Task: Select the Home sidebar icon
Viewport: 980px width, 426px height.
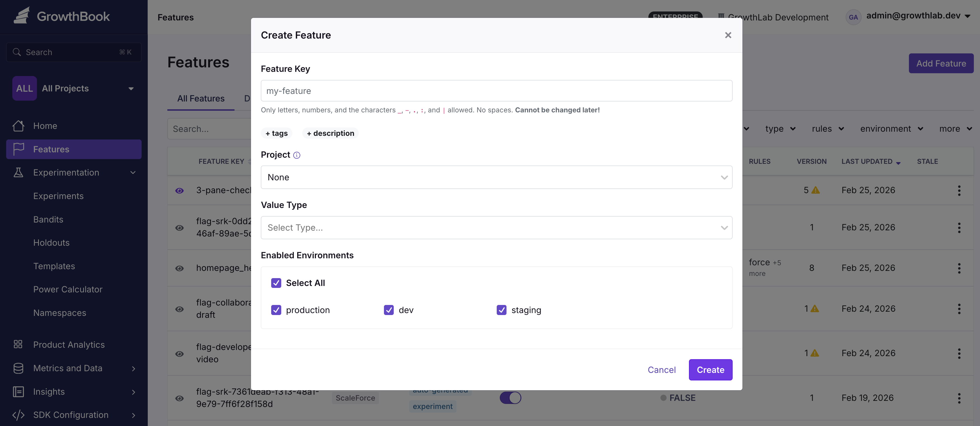Action: click(18, 126)
